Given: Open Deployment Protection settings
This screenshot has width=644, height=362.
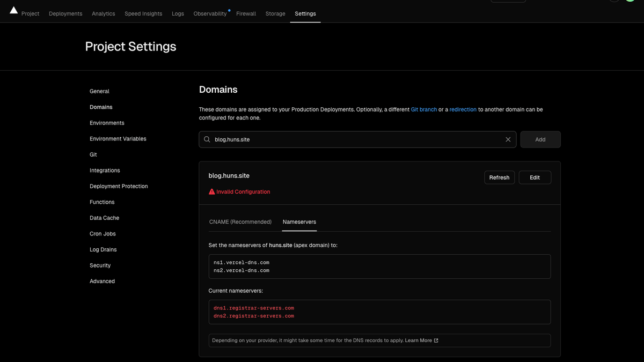Looking at the screenshot, I should pos(119,186).
